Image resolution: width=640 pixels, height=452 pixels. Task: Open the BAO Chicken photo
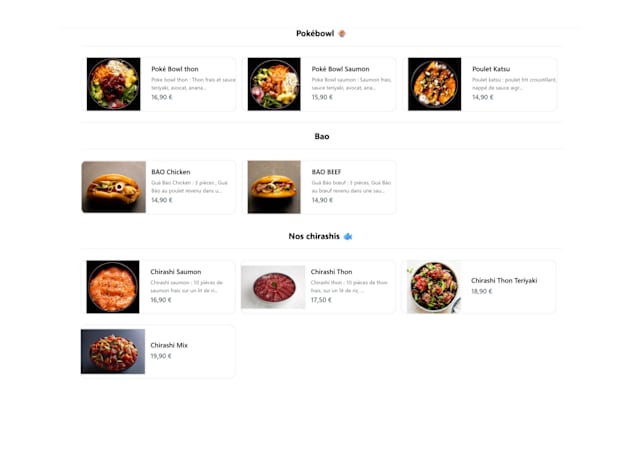[113, 187]
